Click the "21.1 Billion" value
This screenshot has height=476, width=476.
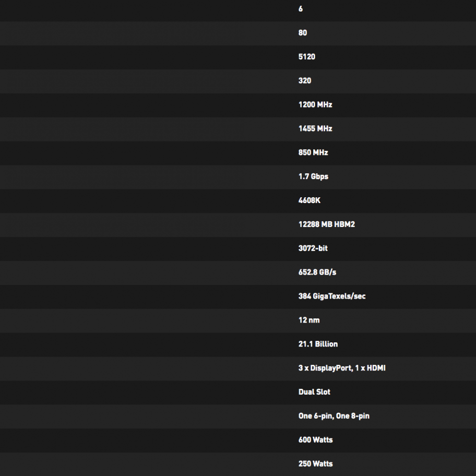(318, 344)
